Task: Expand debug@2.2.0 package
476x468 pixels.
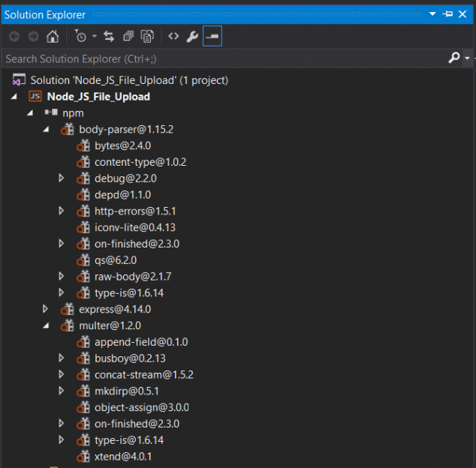Action: [61, 178]
